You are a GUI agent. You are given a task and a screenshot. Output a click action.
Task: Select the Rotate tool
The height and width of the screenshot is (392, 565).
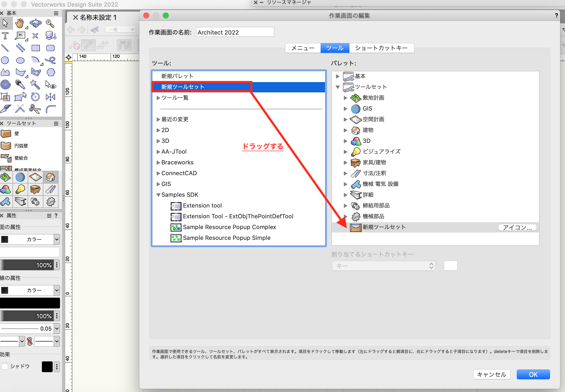[x=35, y=97]
